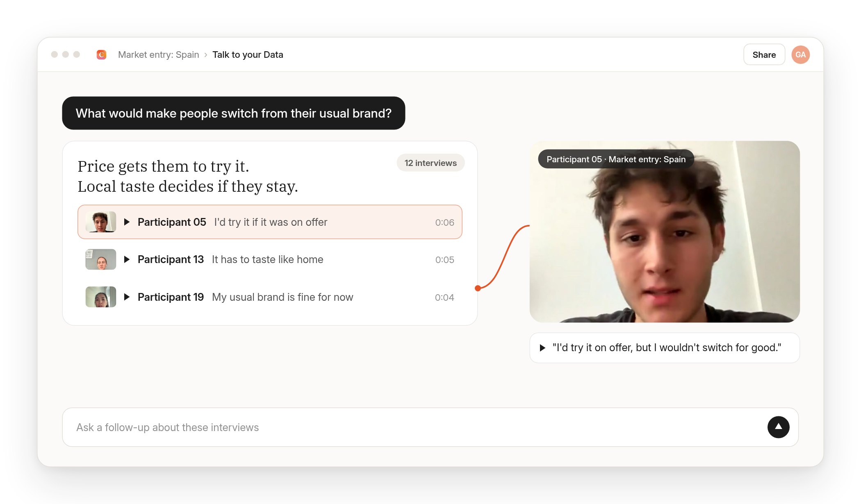Click the Participant 05 · Market entry: Spain label
Viewport: 861px width, 504px height.
click(x=616, y=159)
